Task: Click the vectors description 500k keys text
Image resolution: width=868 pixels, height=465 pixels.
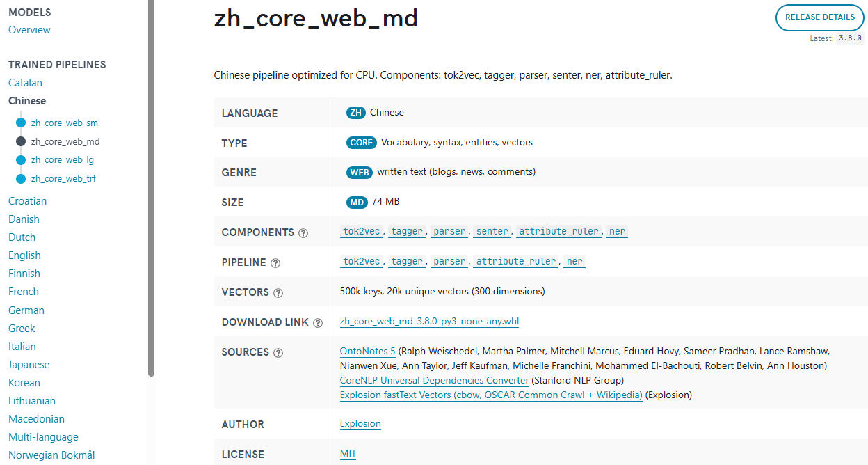Action: pos(442,292)
